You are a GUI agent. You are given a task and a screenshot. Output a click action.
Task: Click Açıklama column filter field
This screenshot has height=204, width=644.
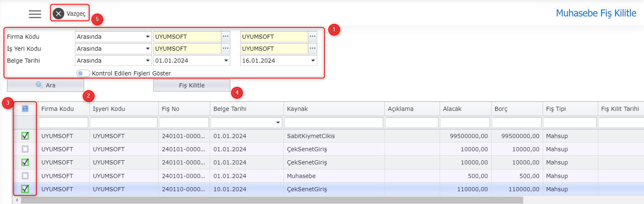click(412, 122)
